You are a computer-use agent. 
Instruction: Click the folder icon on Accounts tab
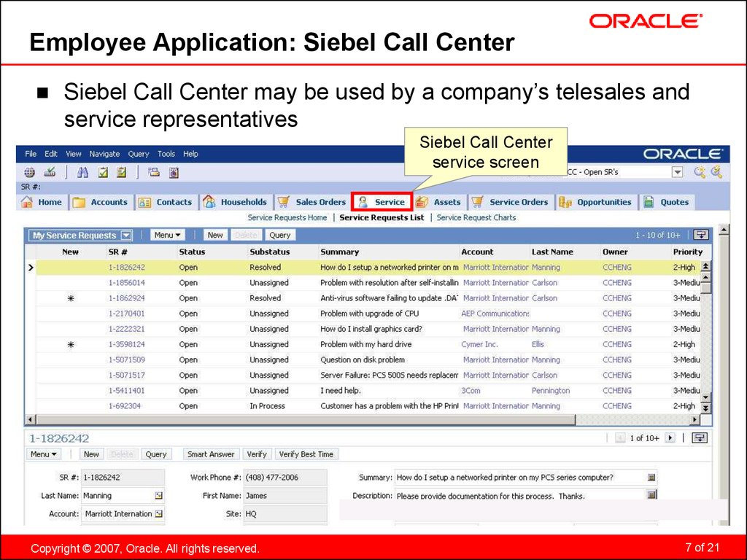pyautogui.click(x=79, y=203)
